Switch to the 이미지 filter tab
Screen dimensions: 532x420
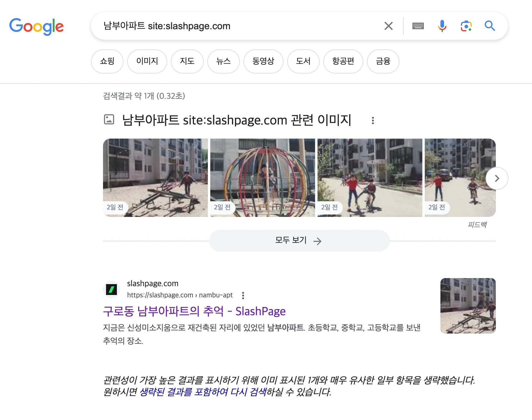pyautogui.click(x=147, y=61)
